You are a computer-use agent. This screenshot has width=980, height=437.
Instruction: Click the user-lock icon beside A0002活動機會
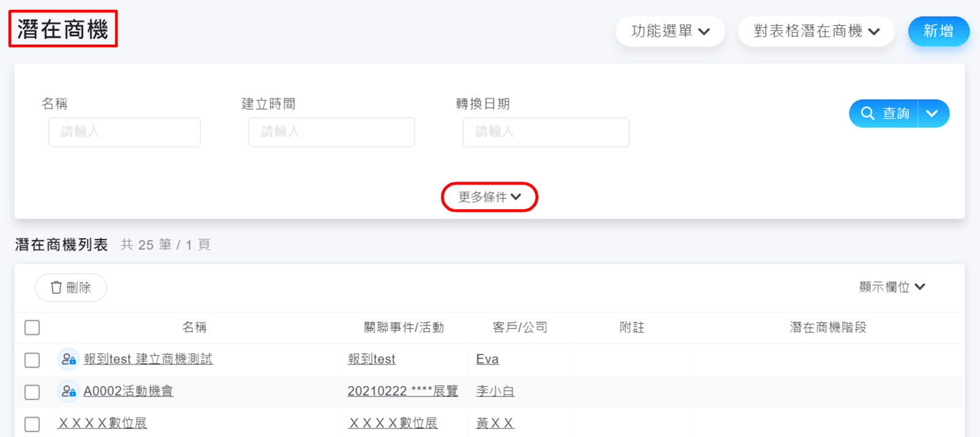[68, 391]
